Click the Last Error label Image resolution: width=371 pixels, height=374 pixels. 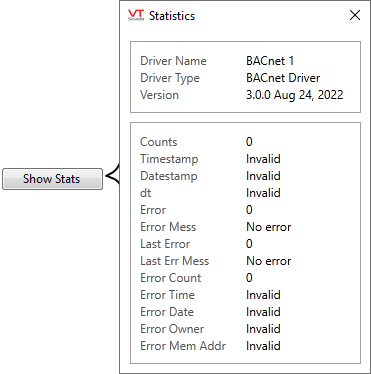tap(165, 244)
